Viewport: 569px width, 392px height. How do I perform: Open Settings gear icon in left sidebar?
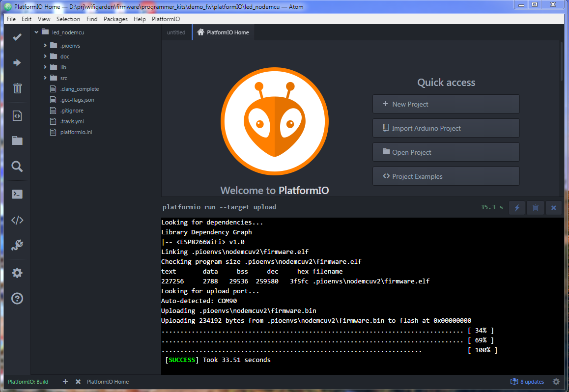click(x=17, y=273)
